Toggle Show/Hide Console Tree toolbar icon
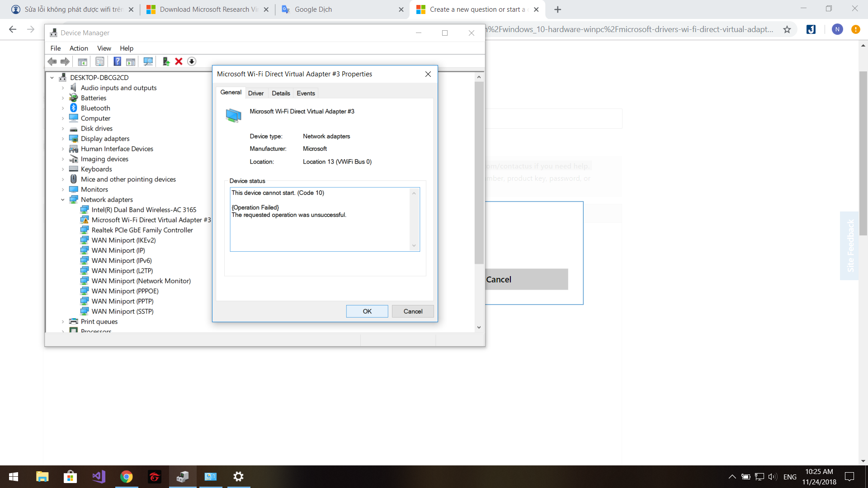The width and height of the screenshot is (868, 488). point(83,61)
